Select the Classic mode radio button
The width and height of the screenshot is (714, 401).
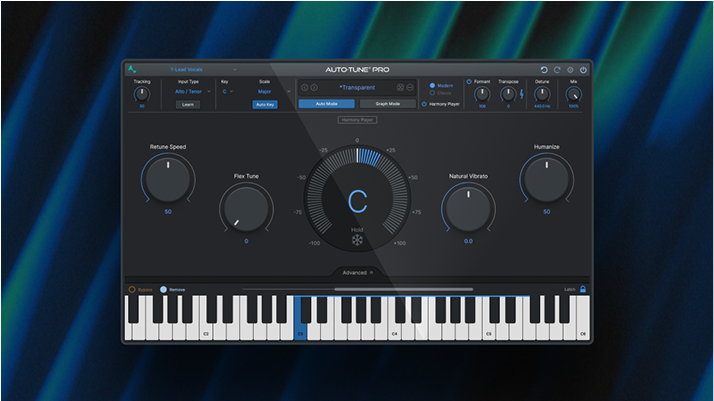click(432, 92)
